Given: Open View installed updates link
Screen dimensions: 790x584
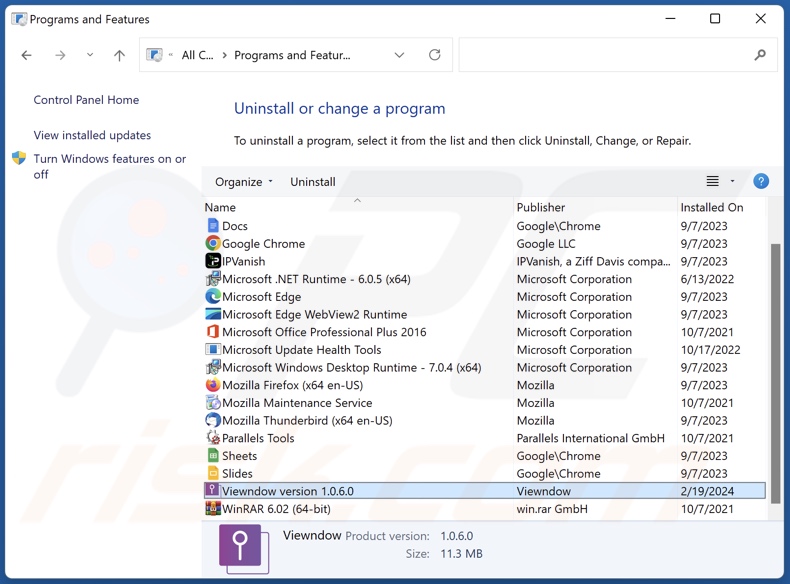Looking at the screenshot, I should [92, 135].
